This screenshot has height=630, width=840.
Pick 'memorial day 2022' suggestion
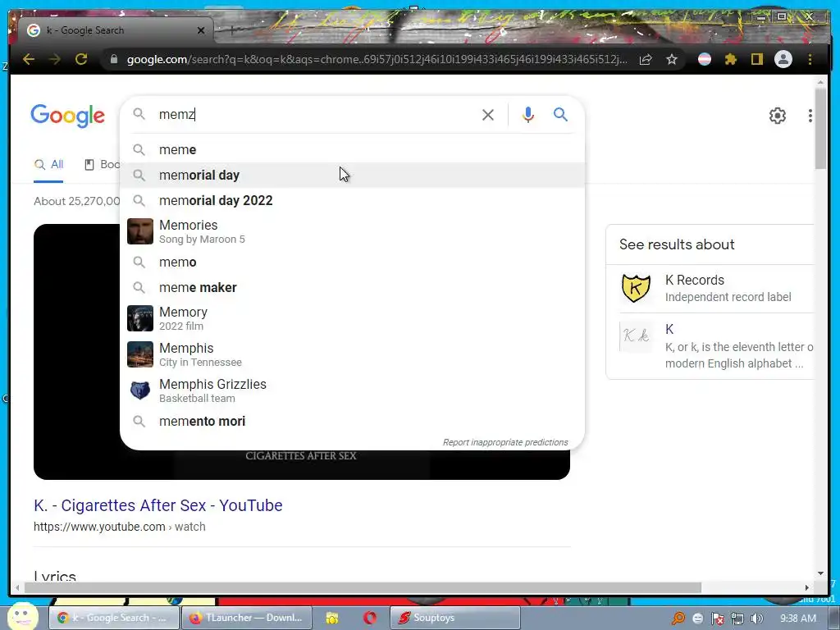click(x=353, y=200)
